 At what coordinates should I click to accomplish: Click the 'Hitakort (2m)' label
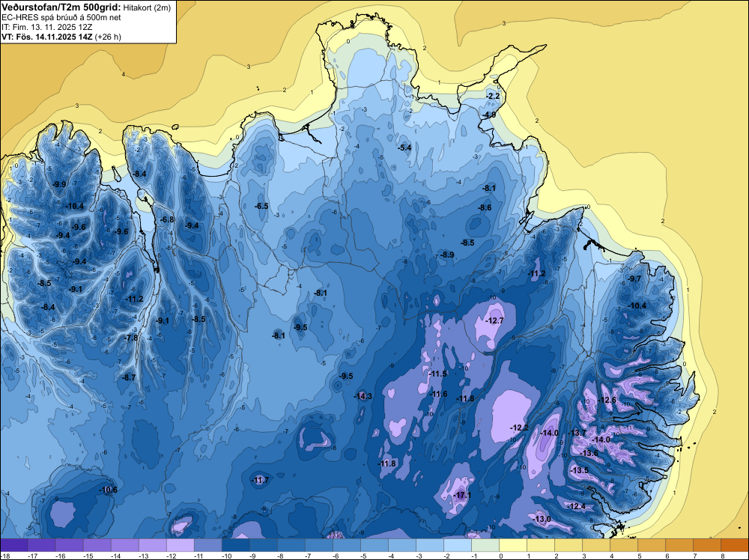147,7
